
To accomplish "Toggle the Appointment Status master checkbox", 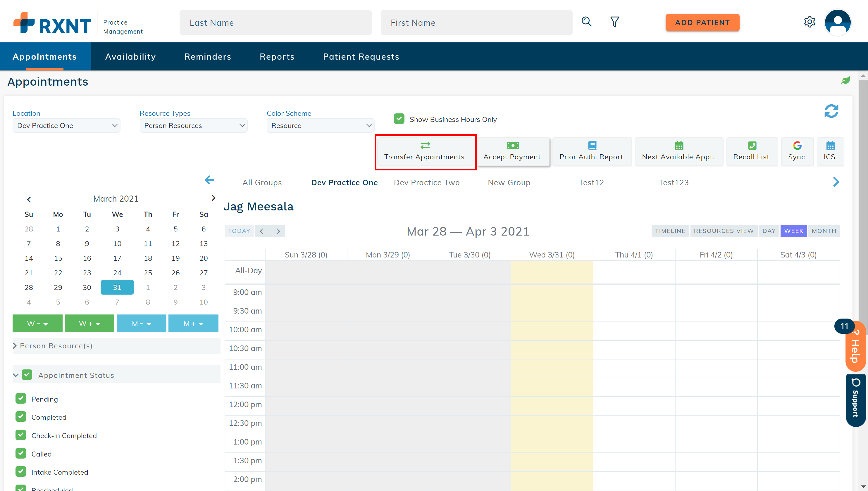I will [27, 375].
